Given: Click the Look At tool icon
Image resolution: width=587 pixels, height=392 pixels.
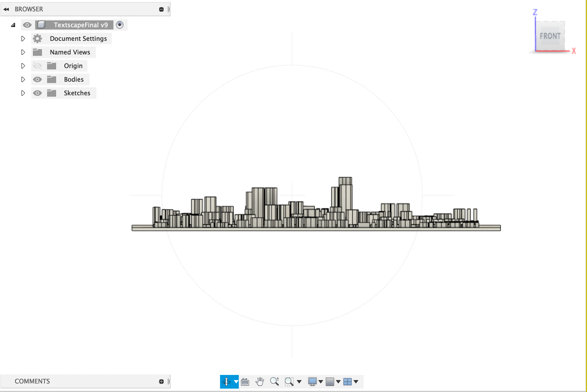Looking at the screenshot, I should 245,382.
